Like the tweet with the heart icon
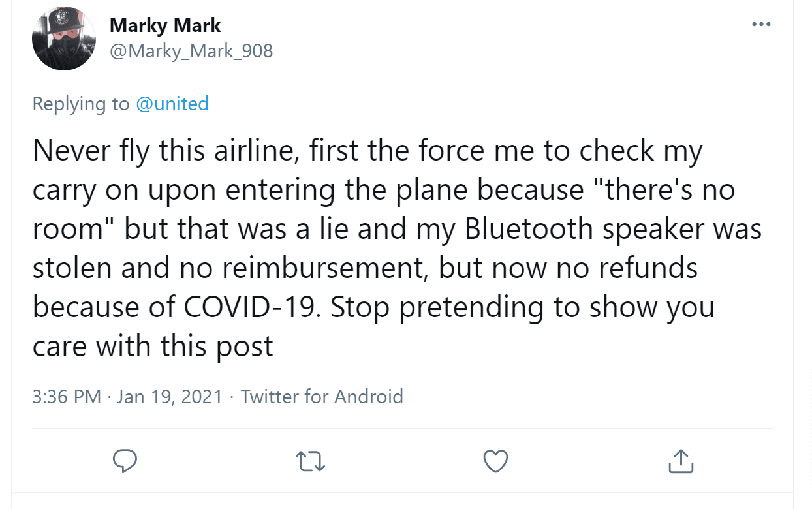Screen dimensions: 812x509 coord(495,461)
